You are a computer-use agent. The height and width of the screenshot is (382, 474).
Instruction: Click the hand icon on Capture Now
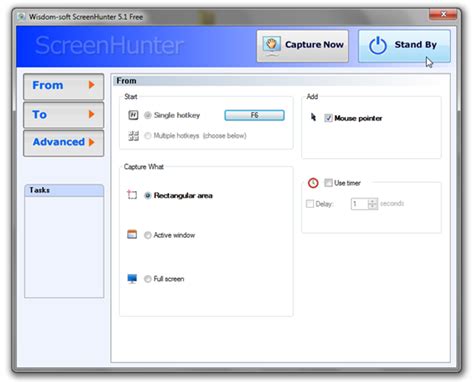click(272, 46)
